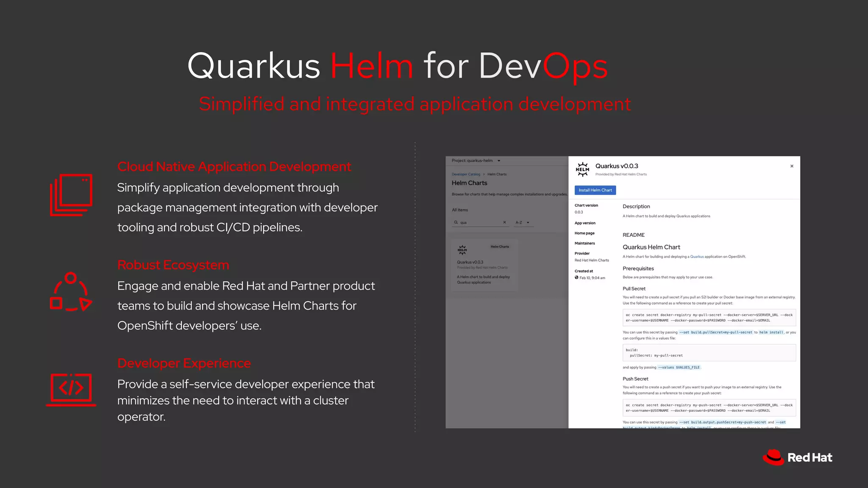Click the layered windows icon beside Cloud Native
The width and height of the screenshot is (868, 488).
pos(71,195)
